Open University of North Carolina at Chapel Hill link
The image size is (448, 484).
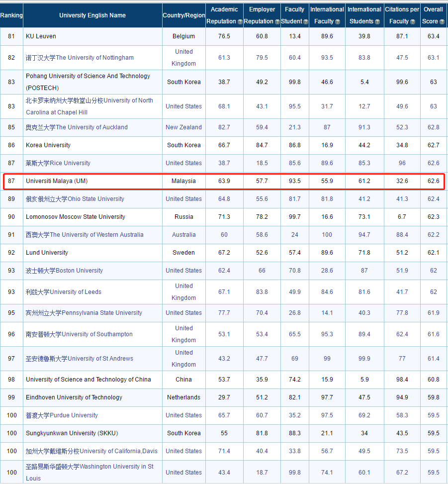point(90,106)
